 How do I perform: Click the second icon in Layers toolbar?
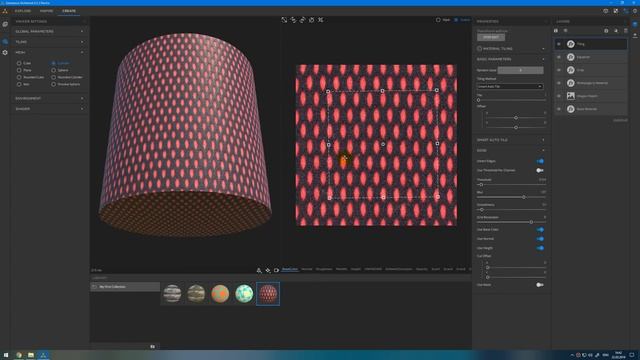pos(565,31)
